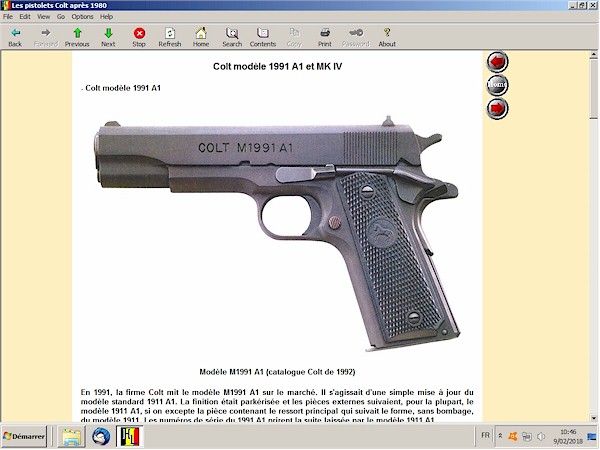Image resolution: width=600 pixels, height=450 pixels.
Task: Click the caption "Modèle M1991 A1 (catalogue Colt de 1992)"
Action: click(277, 372)
